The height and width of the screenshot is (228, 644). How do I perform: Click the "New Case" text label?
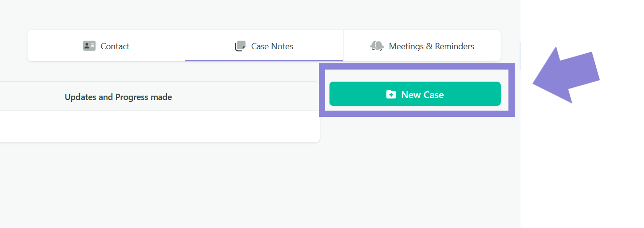click(423, 95)
